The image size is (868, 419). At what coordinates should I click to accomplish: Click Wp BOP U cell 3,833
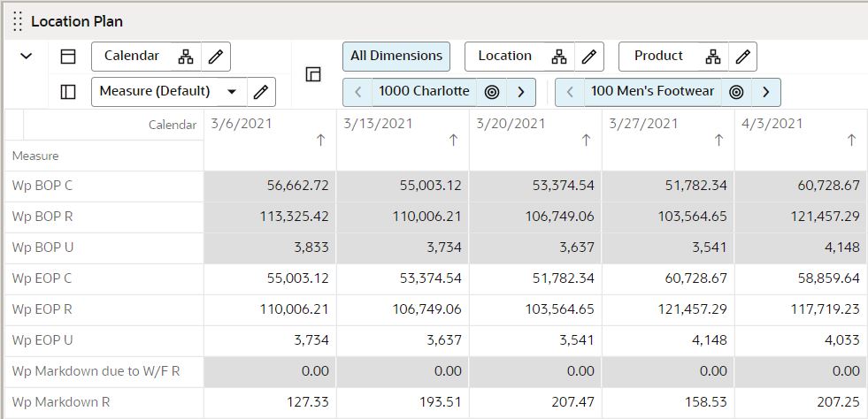click(270, 248)
